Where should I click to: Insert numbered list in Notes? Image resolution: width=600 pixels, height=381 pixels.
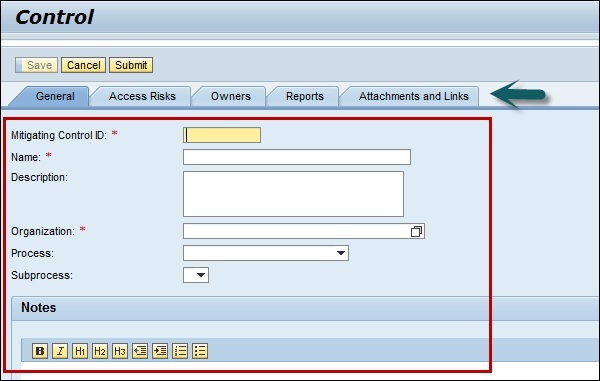tap(180, 351)
